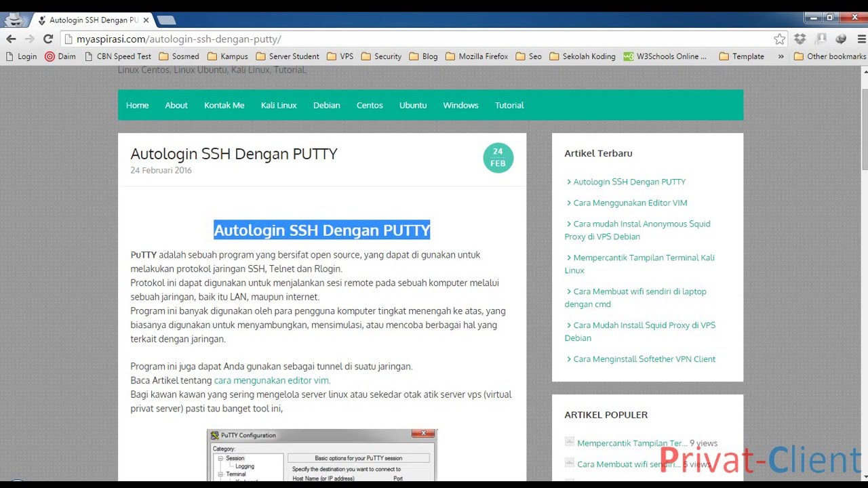
Task: Click the page vertical scrollbar thumb
Action: (x=865, y=130)
